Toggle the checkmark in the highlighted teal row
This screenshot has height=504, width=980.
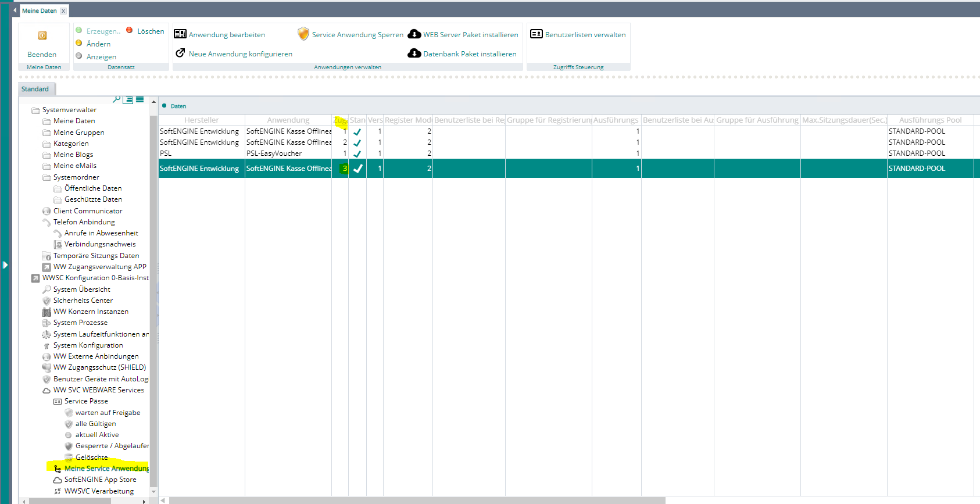coord(358,169)
